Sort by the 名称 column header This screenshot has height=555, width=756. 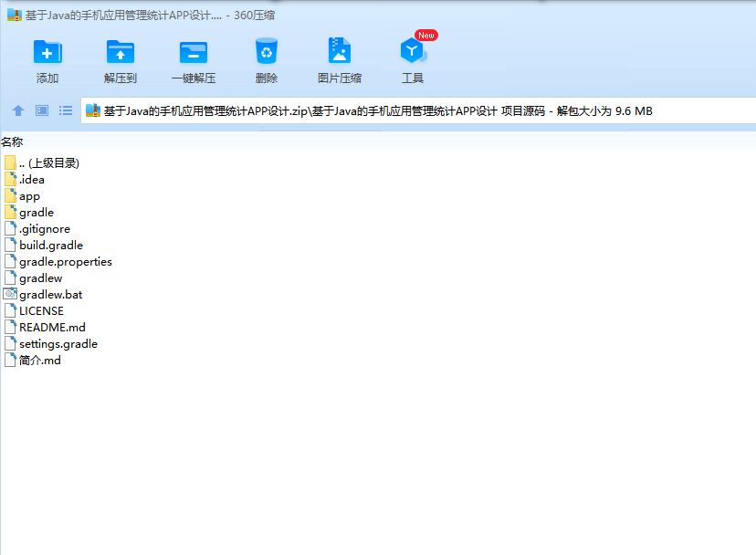(12, 142)
